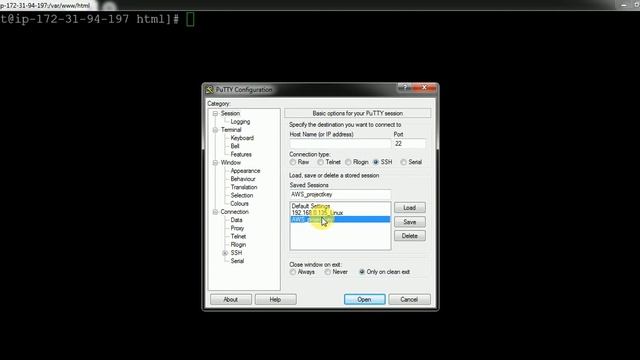Open the Terminal category
This screenshot has width=640, height=360.
pyautogui.click(x=231, y=130)
